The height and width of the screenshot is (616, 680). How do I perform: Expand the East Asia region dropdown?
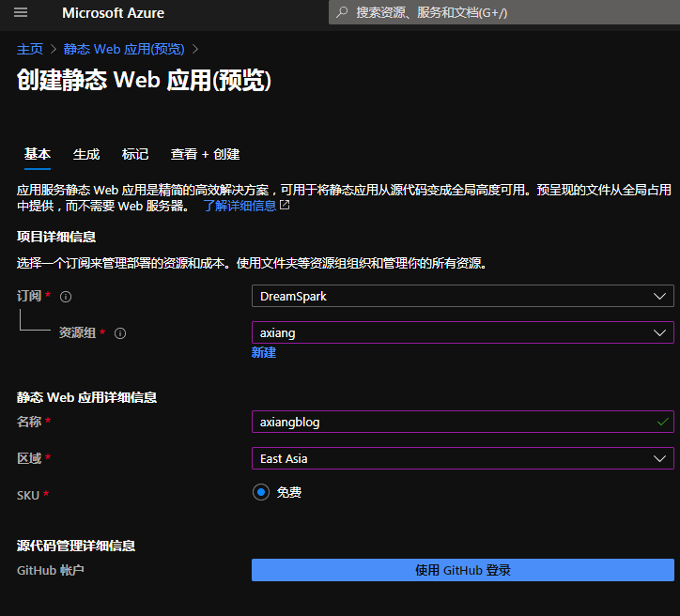[x=463, y=458]
